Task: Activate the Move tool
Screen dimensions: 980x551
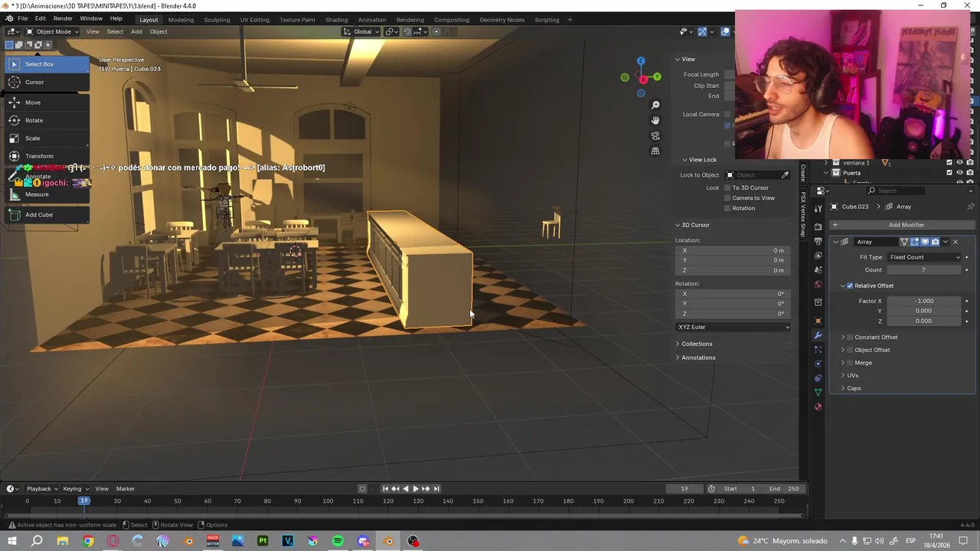Action: pos(46,103)
